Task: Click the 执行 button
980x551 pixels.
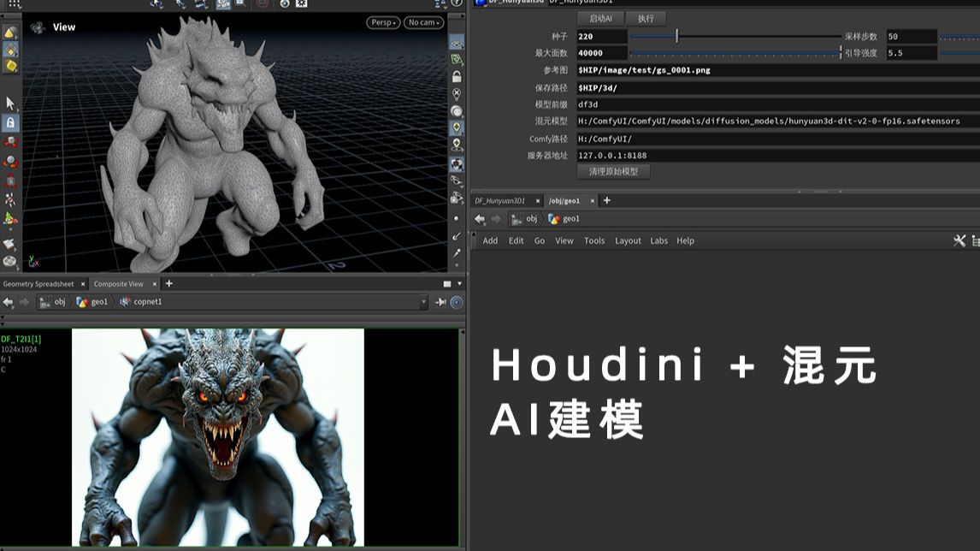Action: 646,19
